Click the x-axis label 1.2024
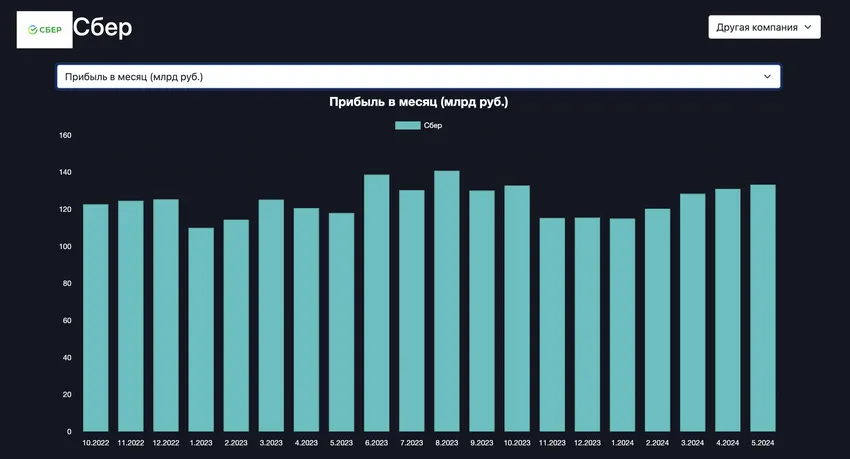The image size is (850, 459). click(622, 443)
